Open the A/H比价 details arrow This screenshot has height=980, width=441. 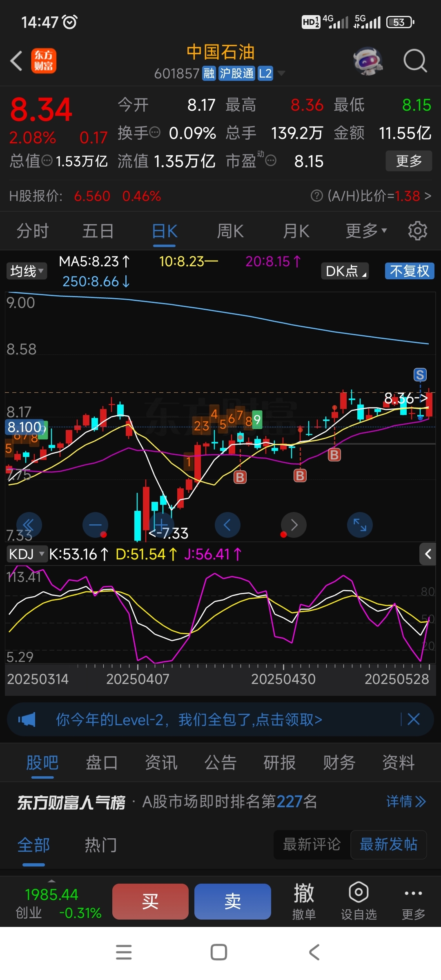click(428, 196)
